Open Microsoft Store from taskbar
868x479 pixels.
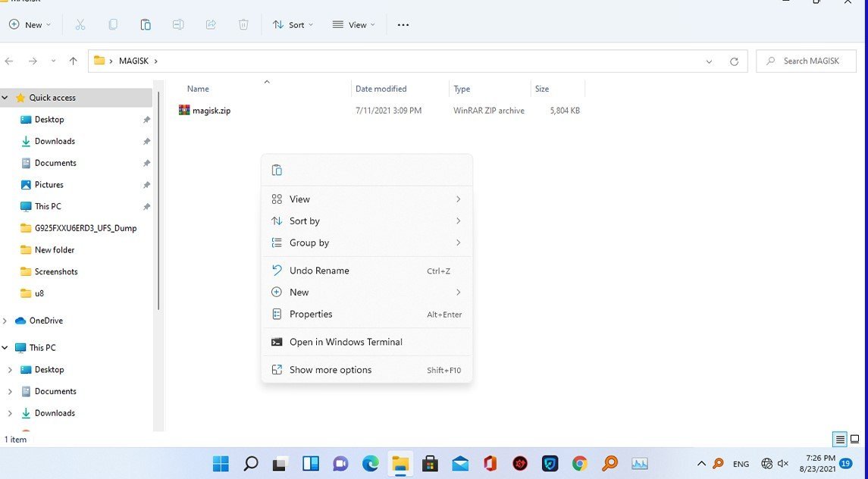(x=430, y=464)
